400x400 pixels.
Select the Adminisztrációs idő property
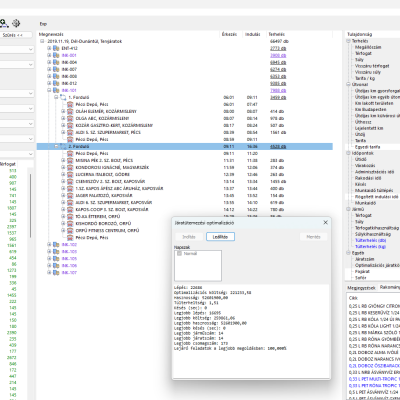point(374,172)
